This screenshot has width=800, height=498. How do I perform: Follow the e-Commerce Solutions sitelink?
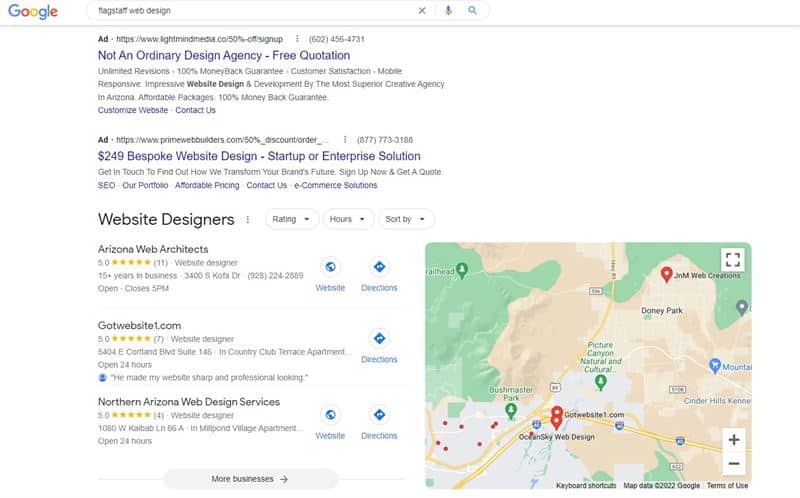[336, 185]
